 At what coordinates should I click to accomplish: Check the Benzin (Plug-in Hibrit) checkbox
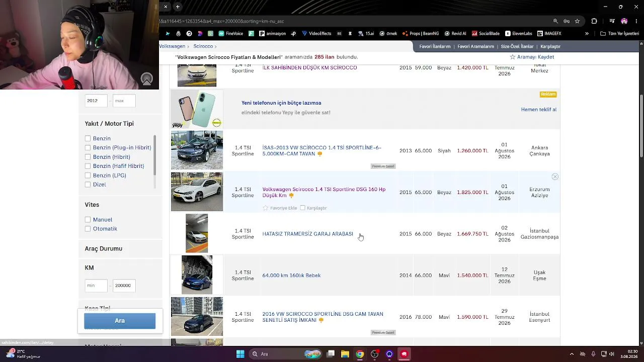[x=88, y=148]
